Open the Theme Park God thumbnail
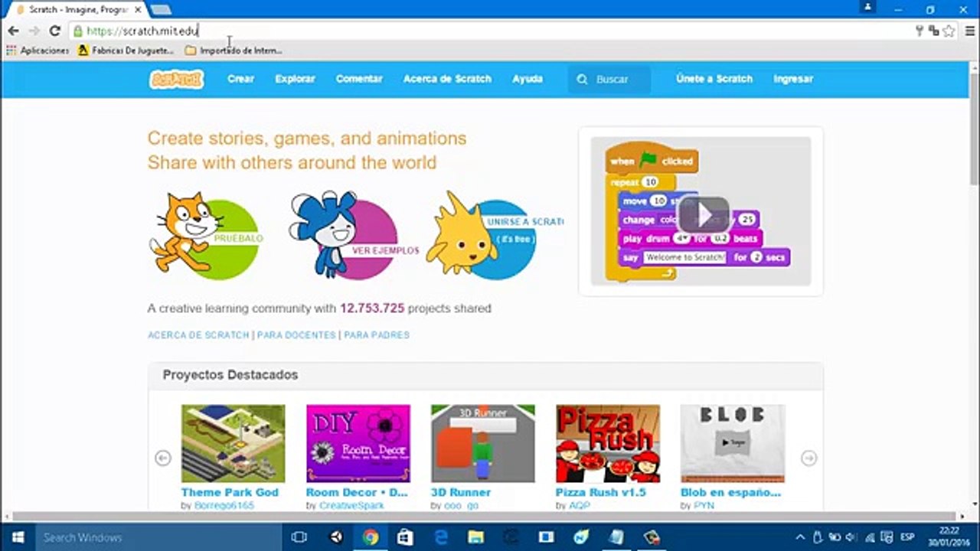Image resolution: width=980 pixels, height=551 pixels. (233, 444)
